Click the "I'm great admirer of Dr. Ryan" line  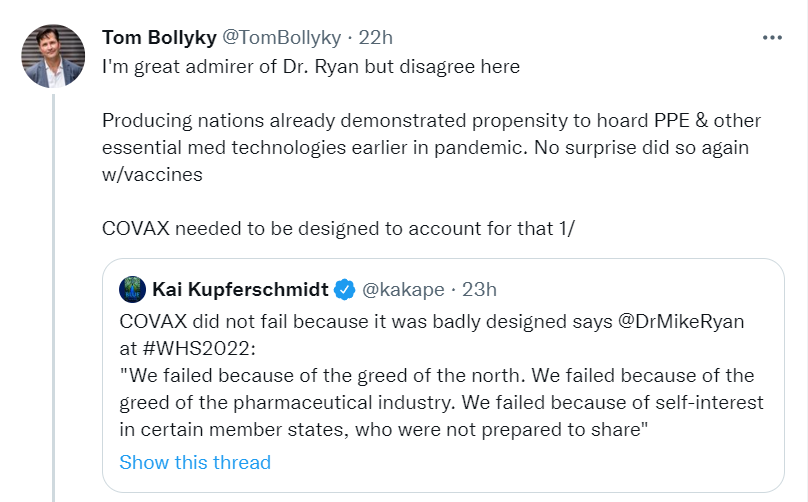pyautogui.click(x=311, y=66)
